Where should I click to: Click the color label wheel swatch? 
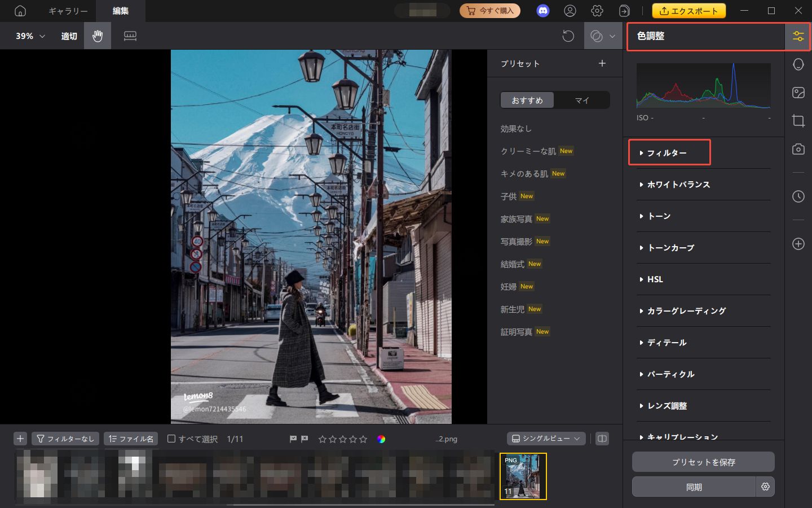tap(381, 439)
